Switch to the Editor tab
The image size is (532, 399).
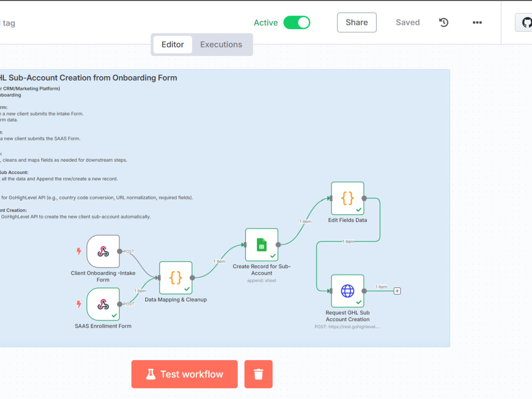point(173,45)
